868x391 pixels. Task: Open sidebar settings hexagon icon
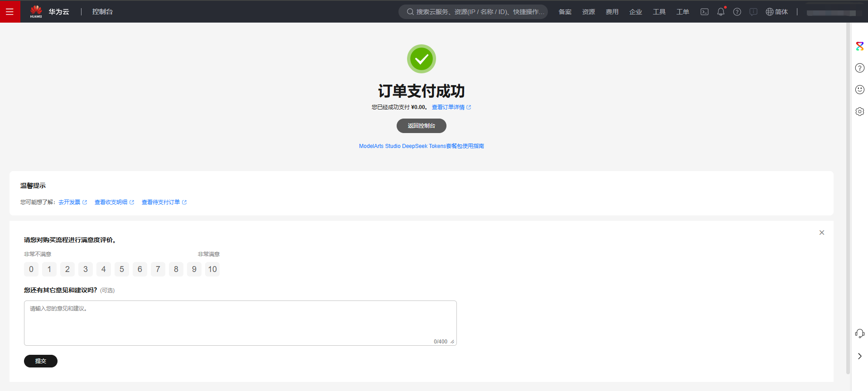point(860,111)
